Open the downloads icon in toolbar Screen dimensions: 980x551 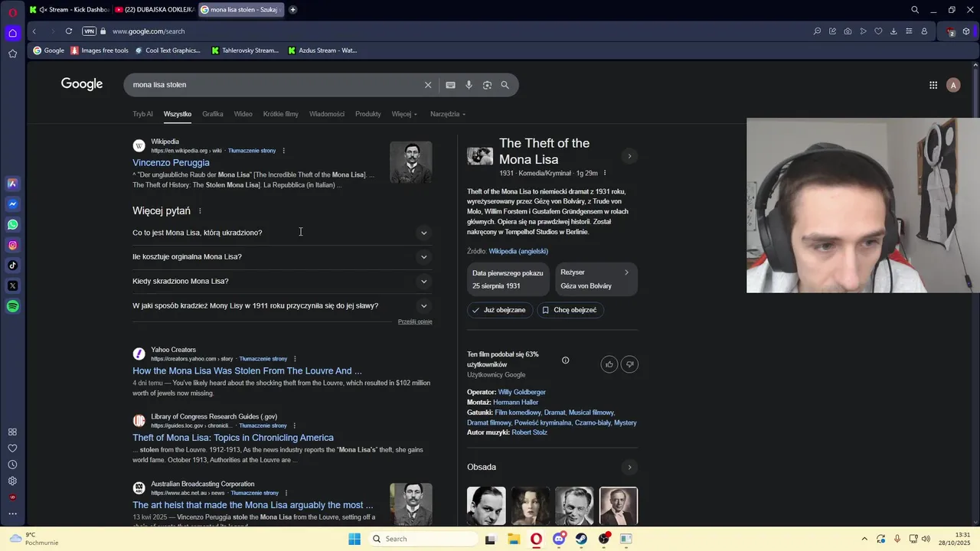pos(893,31)
